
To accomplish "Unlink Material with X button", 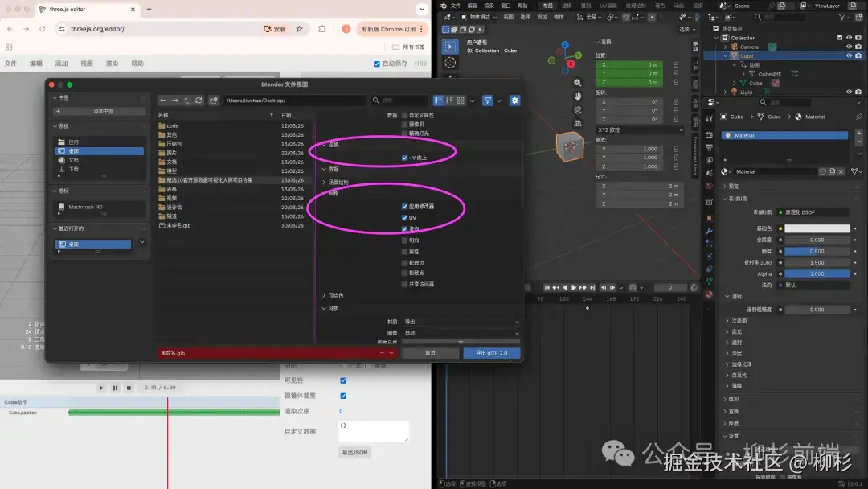I will 841,171.
